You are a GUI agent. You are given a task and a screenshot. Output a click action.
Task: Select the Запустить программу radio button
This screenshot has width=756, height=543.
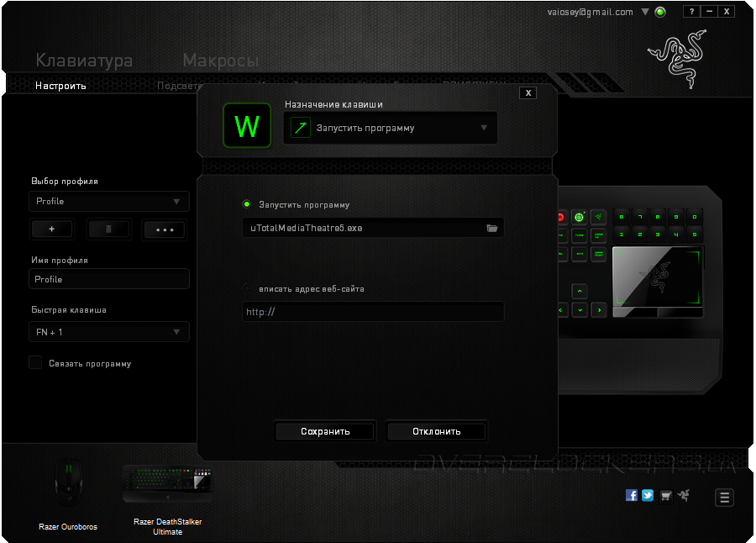(x=246, y=204)
